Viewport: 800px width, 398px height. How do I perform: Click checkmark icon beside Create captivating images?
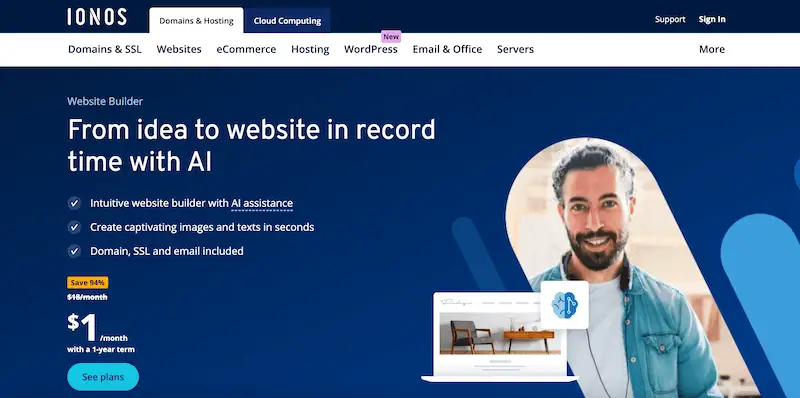coord(74,227)
